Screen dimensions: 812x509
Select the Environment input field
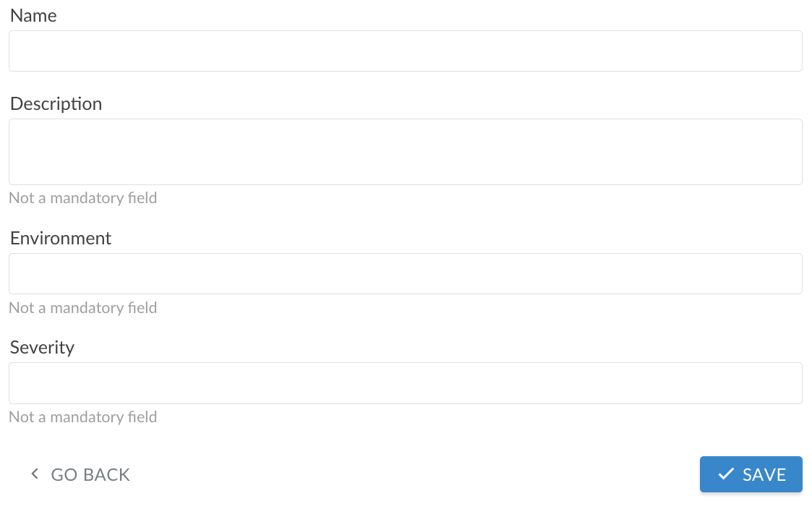405,273
